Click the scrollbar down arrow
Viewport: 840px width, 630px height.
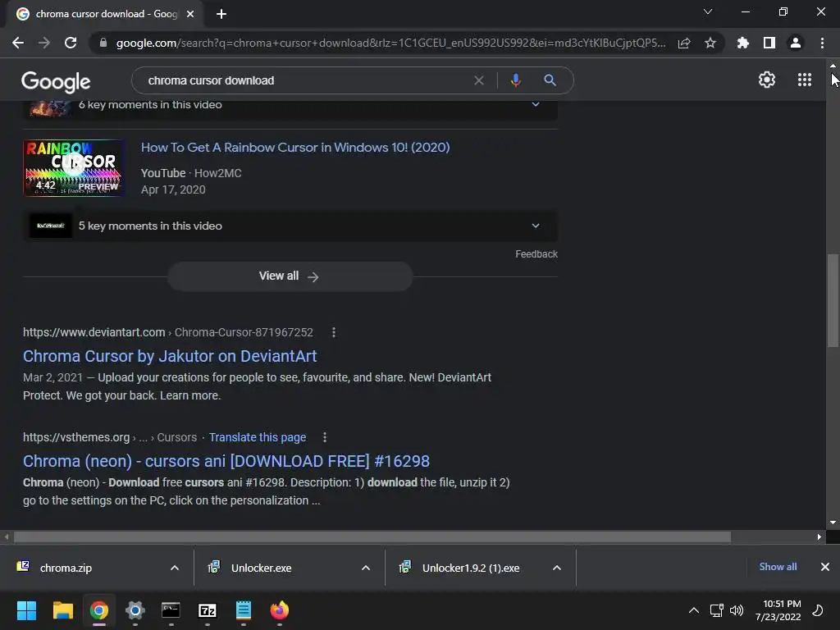[x=833, y=523]
